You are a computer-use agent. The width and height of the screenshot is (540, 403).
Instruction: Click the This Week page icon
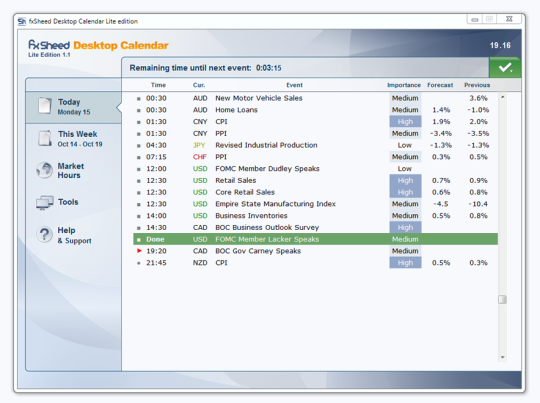point(45,138)
